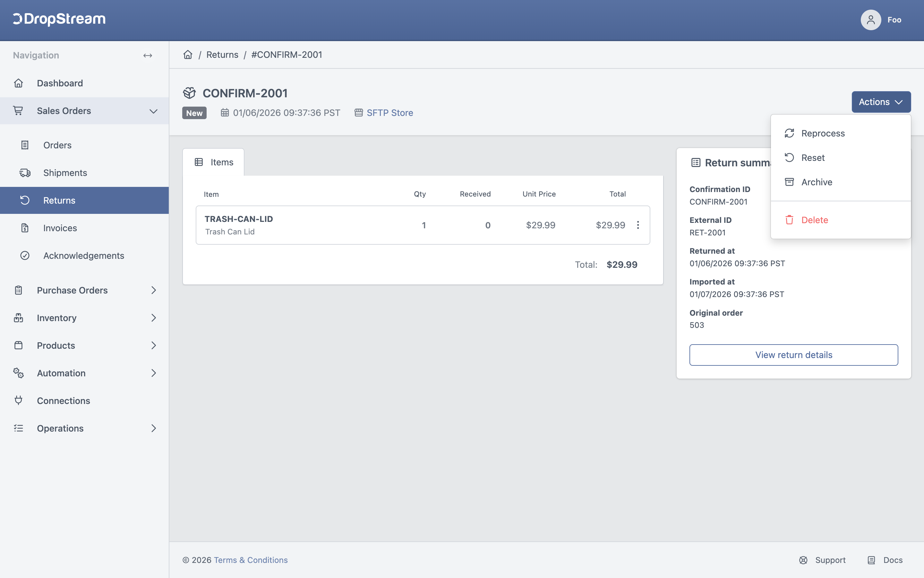Open TRASH-CAN-LID row options kebab menu
The image size is (924, 578).
[x=638, y=225]
